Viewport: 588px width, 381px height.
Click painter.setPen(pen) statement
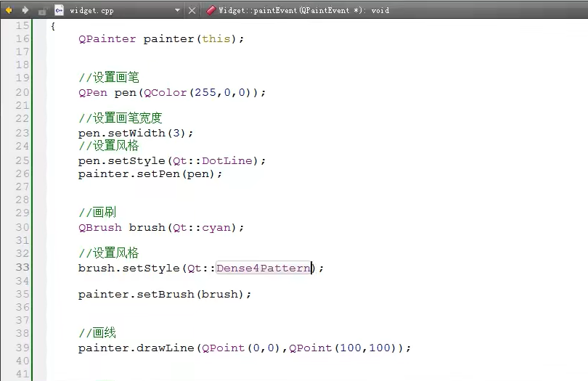click(150, 174)
